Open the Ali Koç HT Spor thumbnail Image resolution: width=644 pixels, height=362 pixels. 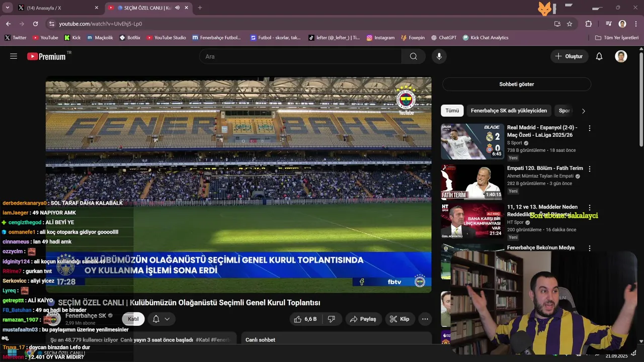(472, 220)
